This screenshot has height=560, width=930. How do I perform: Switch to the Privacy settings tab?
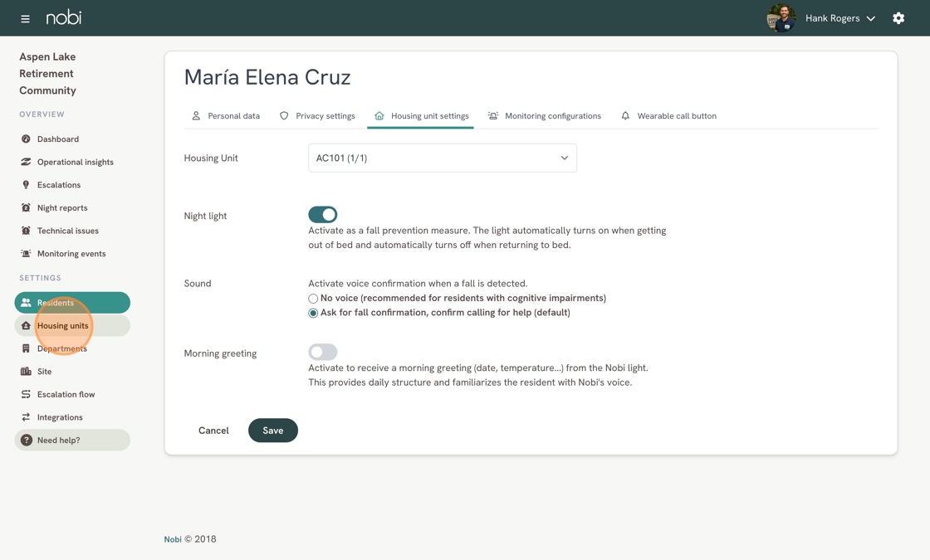click(x=317, y=116)
